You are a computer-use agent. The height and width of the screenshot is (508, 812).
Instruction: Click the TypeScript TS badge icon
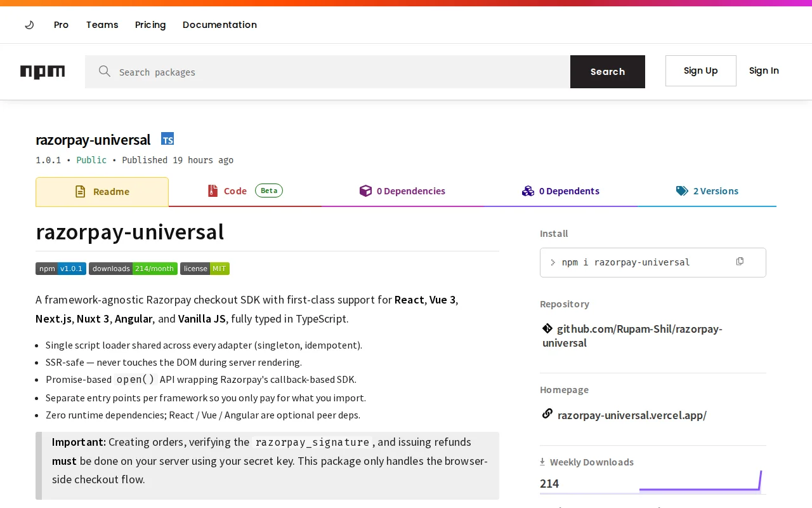[x=167, y=139]
